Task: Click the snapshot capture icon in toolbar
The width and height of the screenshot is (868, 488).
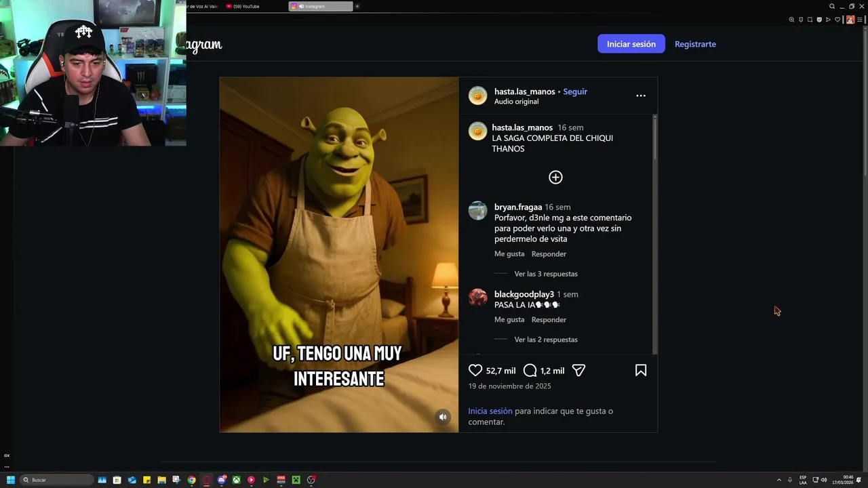Action: (810, 20)
